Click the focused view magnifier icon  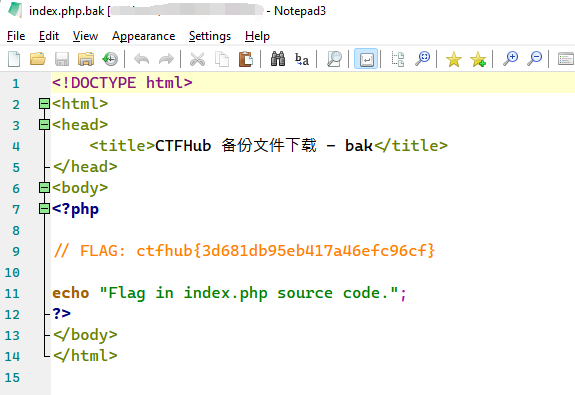[x=334, y=59]
